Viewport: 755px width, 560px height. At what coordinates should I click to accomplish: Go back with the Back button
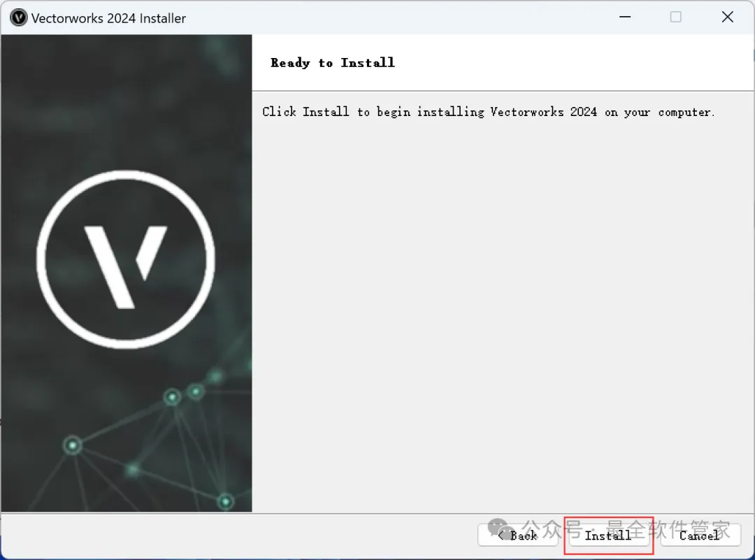coord(517,535)
